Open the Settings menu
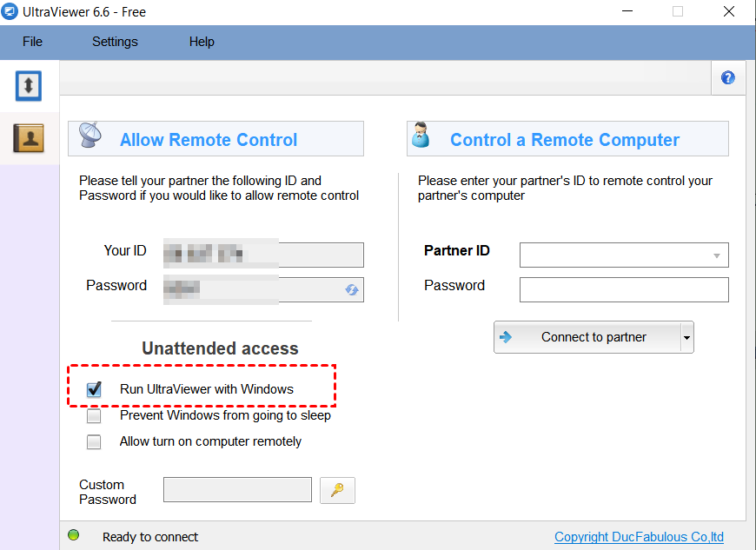Image resolution: width=756 pixels, height=550 pixels. (115, 42)
